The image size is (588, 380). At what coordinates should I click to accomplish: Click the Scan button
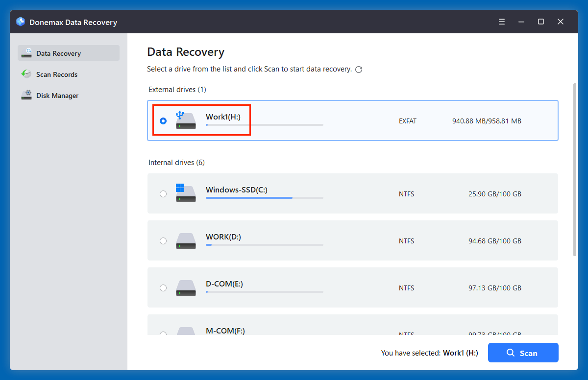click(x=523, y=353)
